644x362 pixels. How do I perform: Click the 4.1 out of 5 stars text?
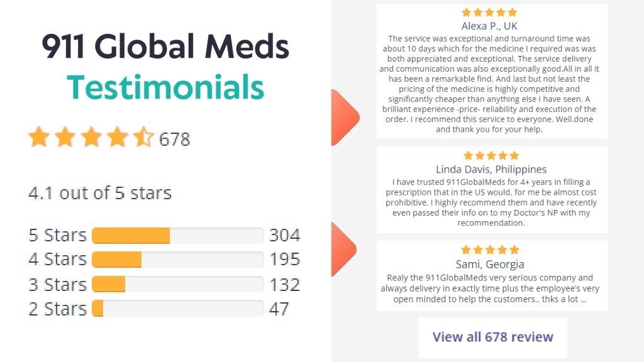point(100,193)
